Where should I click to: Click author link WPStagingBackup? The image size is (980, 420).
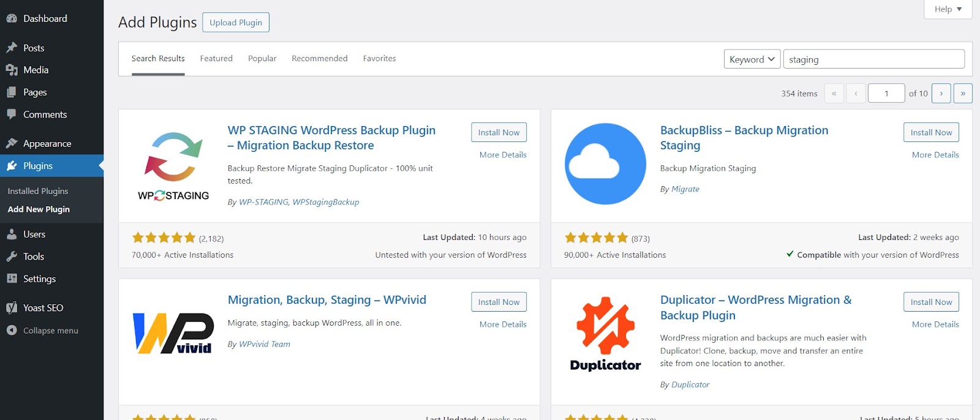(326, 202)
